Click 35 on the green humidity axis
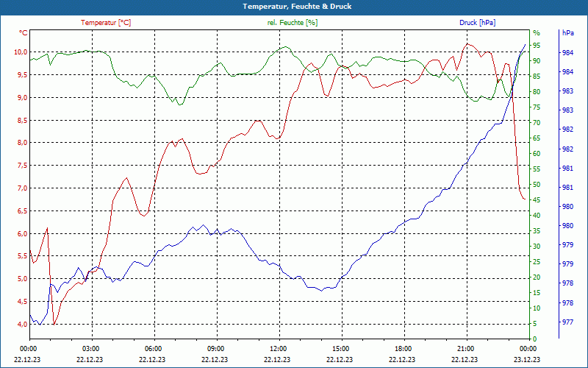Image resolution: width=588 pixels, height=368 pixels. [x=537, y=231]
